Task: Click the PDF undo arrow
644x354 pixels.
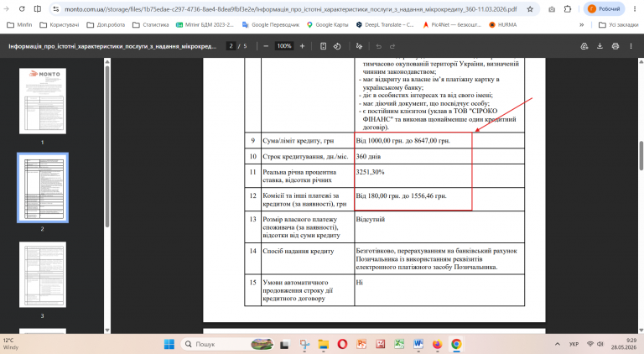Action: (x=378, y=46)
